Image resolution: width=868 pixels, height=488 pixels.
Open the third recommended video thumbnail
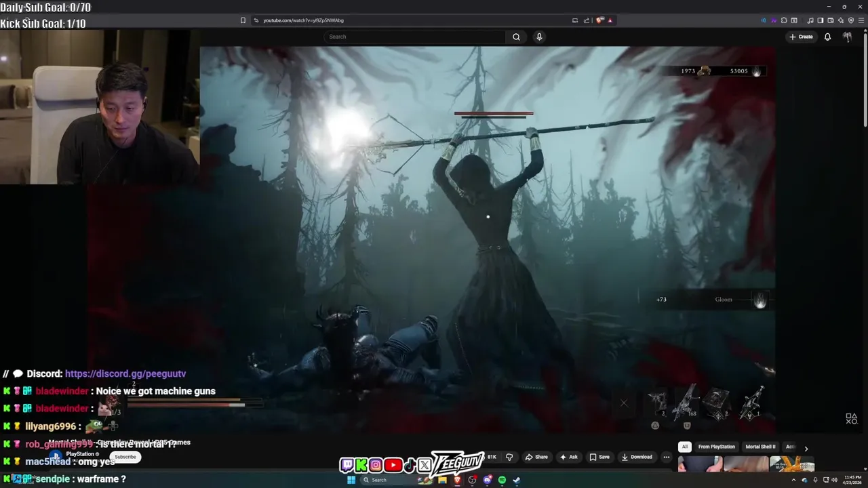click(x=792, y=464)
